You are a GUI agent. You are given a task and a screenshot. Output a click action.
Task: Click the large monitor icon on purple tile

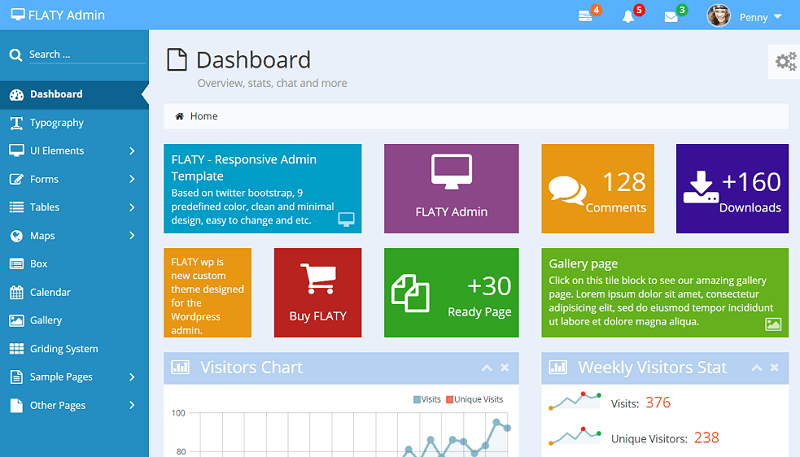coord(452,172)
